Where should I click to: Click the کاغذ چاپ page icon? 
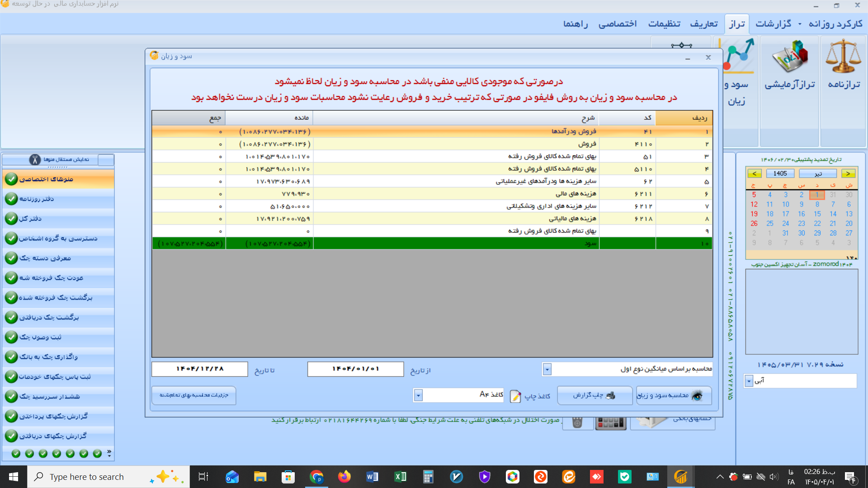tap(515, 396)
